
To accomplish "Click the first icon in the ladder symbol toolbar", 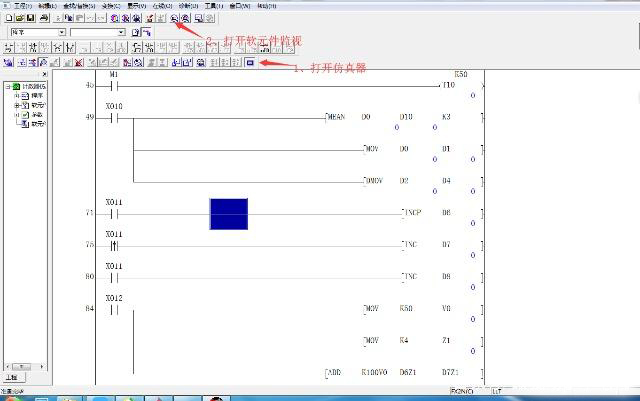I will pos(8,47).
